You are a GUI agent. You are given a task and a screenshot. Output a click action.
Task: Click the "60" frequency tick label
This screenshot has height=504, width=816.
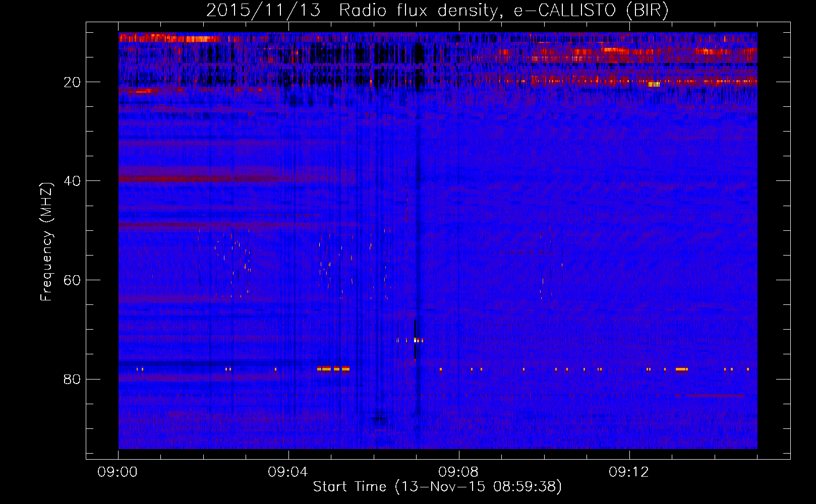click(73, 280)
